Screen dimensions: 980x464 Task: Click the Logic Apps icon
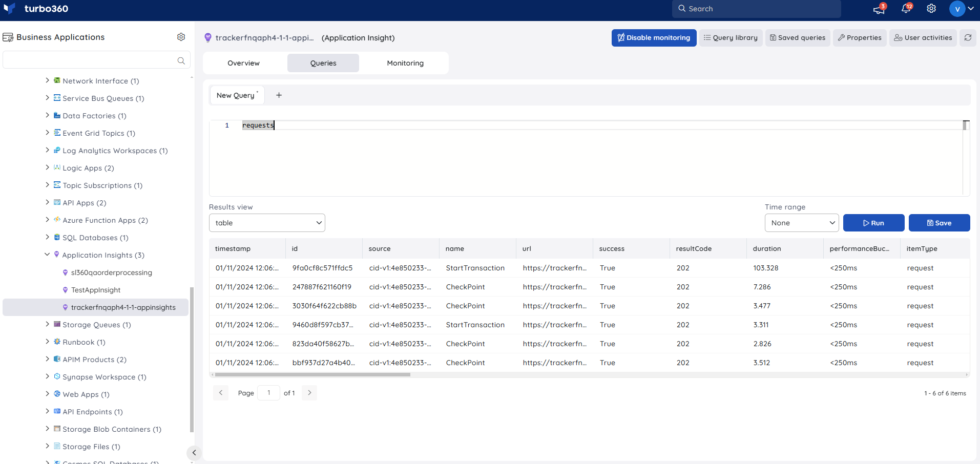click(x=57, y=167)
